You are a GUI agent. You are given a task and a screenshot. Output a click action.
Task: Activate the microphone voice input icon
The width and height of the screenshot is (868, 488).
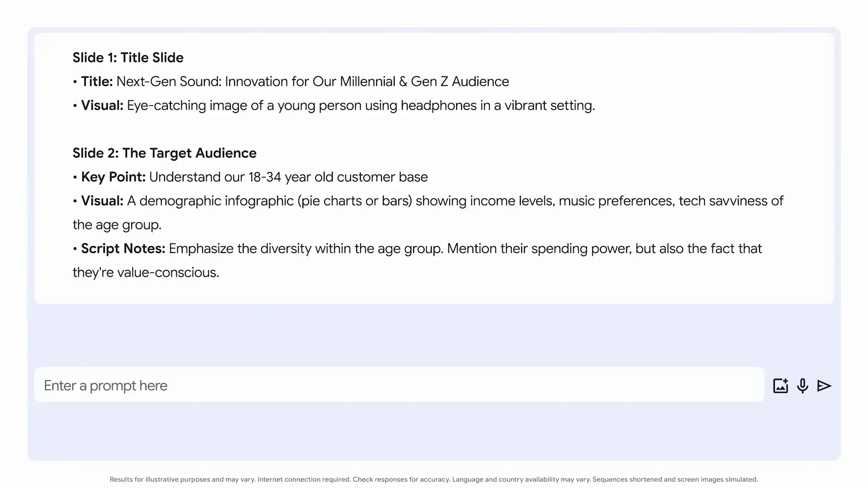[802, 386]
